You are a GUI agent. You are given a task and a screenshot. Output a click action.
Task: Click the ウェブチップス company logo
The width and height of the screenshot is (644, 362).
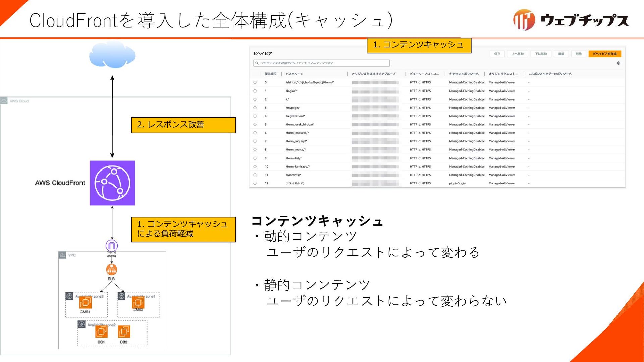[571, 20]
